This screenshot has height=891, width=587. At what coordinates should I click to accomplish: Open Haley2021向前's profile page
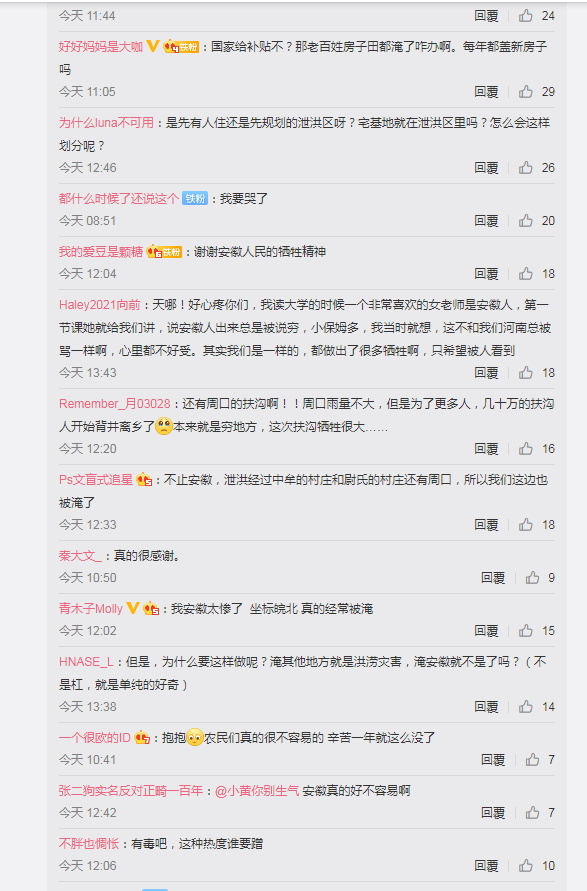(x=99, y=305)
